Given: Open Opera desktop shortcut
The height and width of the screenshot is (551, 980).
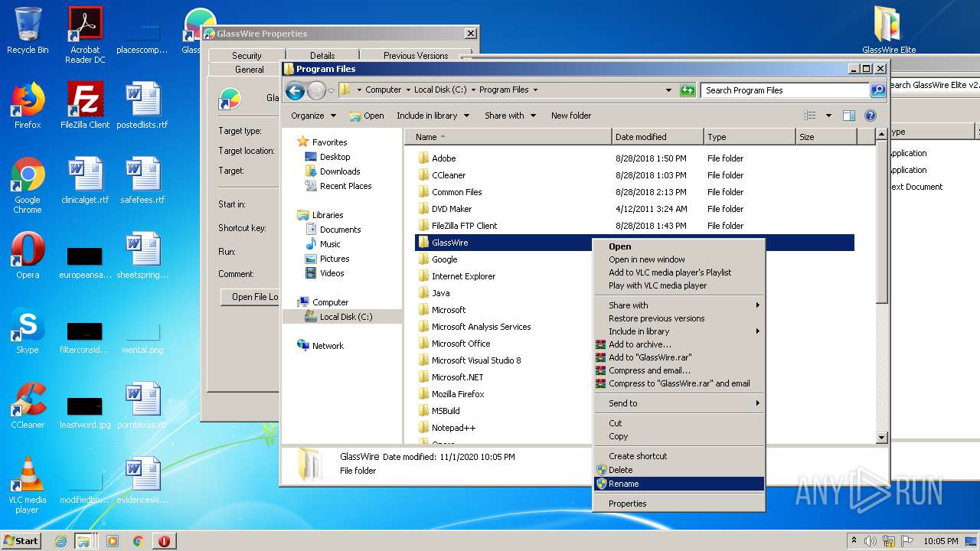Looking at the screenshot, I should (x=28, y=256).
